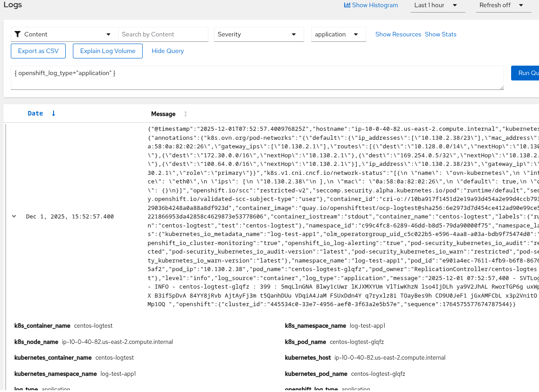539x392 pixels.
Task: Click the k8s_container_name label
Action: point(42,326)
